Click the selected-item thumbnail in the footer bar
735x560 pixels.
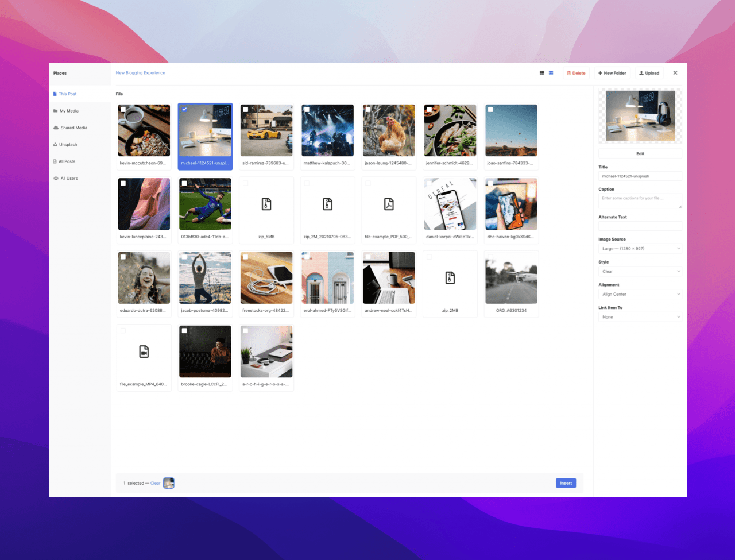169,483
